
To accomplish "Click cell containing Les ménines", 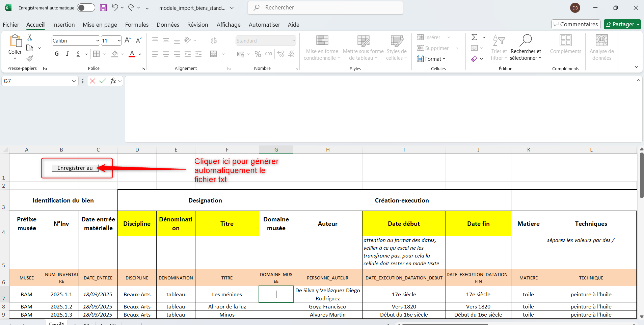I will point(227,294).
